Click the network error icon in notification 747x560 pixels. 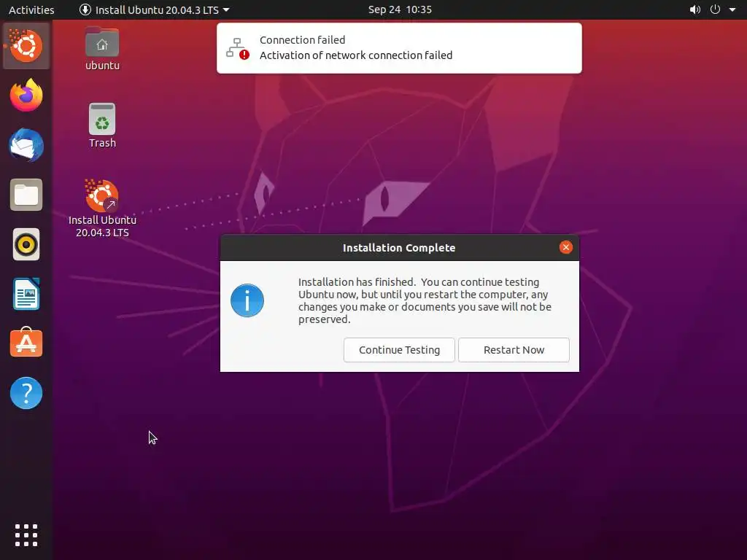(x=237, y=48)
